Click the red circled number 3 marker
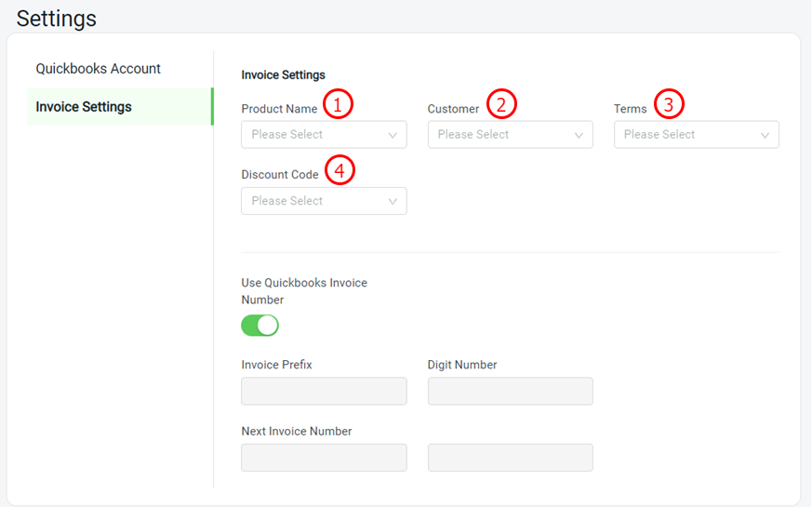 click(x=669, y=104)
